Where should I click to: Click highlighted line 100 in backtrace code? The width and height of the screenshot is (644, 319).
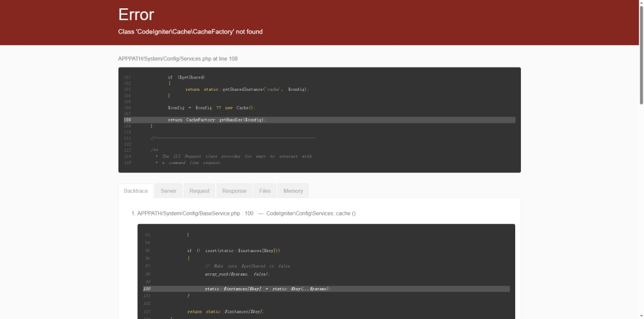pyautogui.click(x=326, y=289)
